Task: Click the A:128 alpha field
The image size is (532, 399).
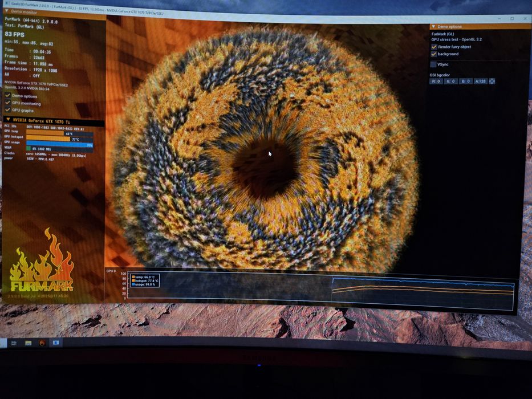Action: pos(481,82)
